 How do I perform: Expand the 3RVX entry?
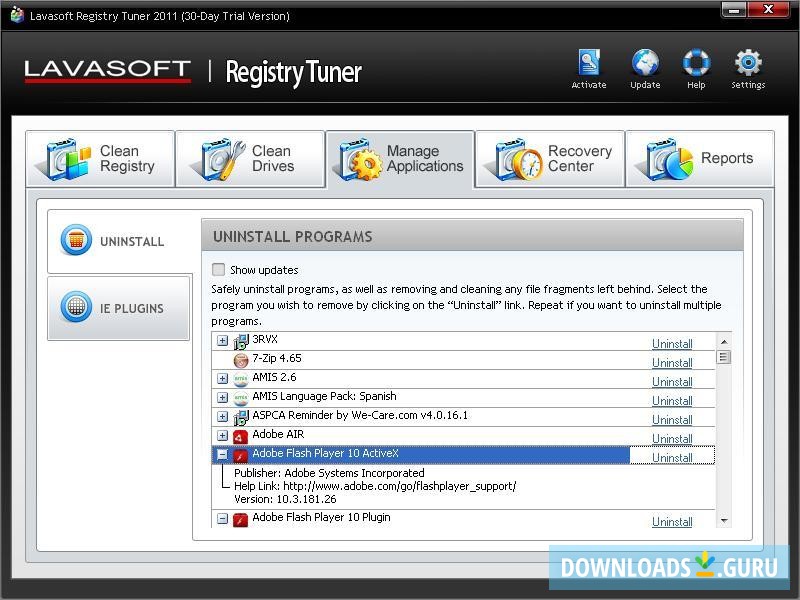click(x=222, y=340)
